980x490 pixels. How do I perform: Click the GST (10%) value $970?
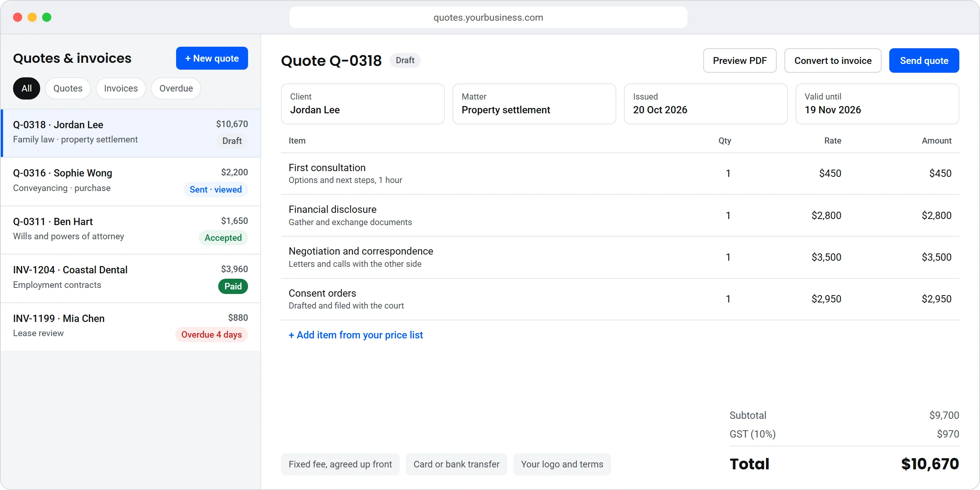point(948,434)
